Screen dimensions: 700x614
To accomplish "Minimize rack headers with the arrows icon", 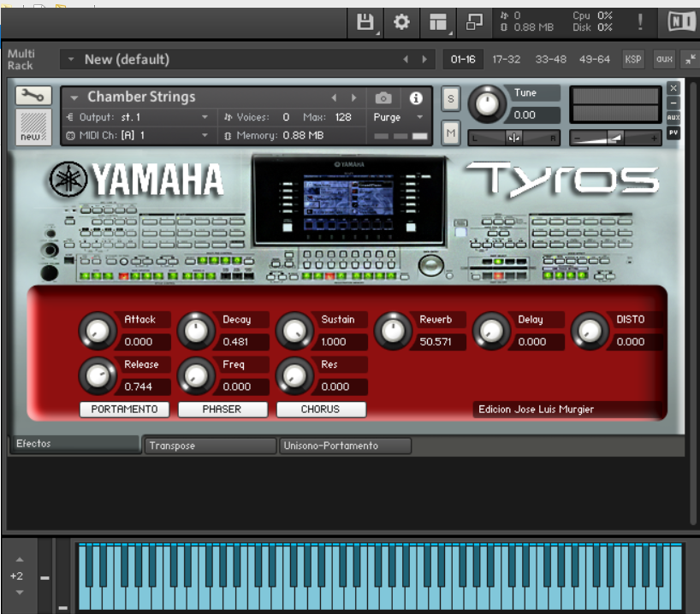I will coord(691,59).
